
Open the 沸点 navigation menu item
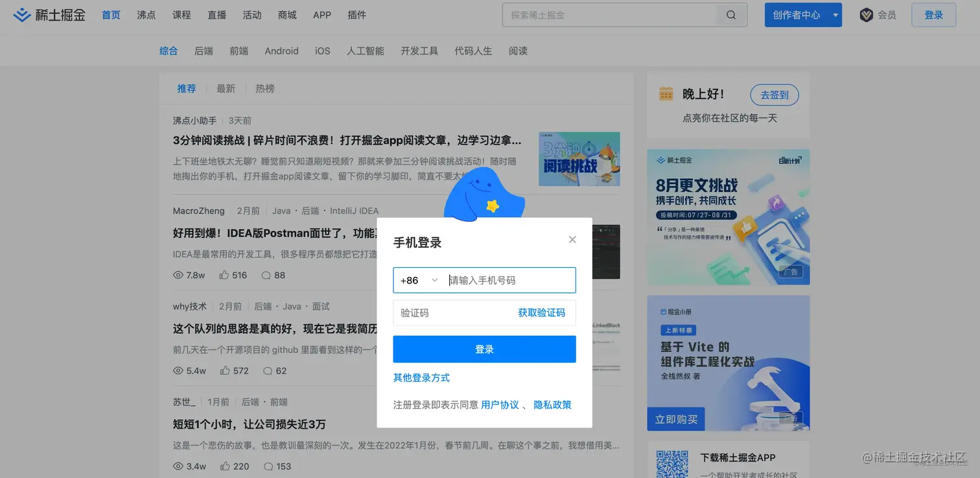[x=146, y=14]
